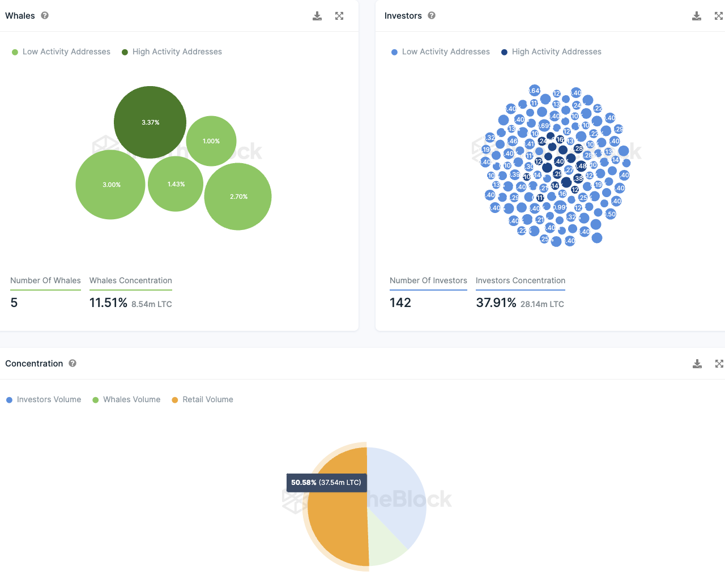This screenshot has width=725, height=588.
Task: Toggle Investors High Activity Addresses legend
Action: pos(551,52)
